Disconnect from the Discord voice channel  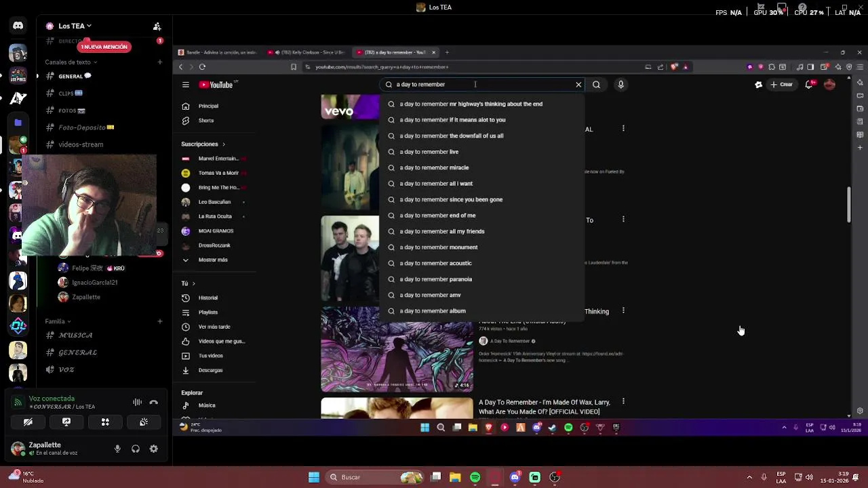coord(154,402)
